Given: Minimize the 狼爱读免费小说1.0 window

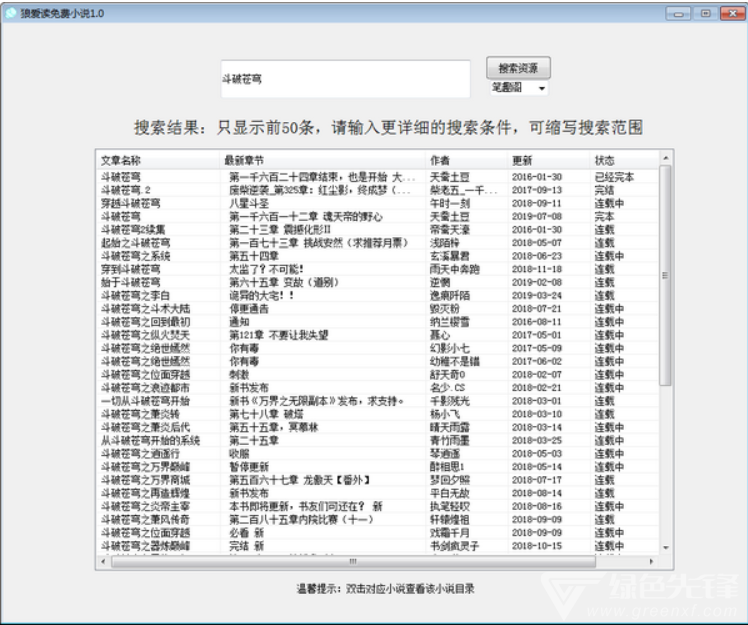Looking at the screenshot, I should pos(678,13).
